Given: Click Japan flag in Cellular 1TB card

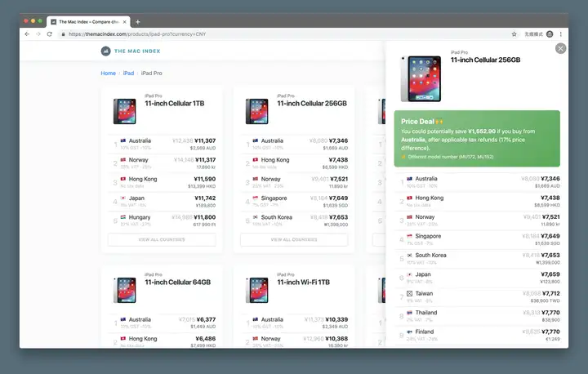Looking at the screenshot, I should click(123, 198).
